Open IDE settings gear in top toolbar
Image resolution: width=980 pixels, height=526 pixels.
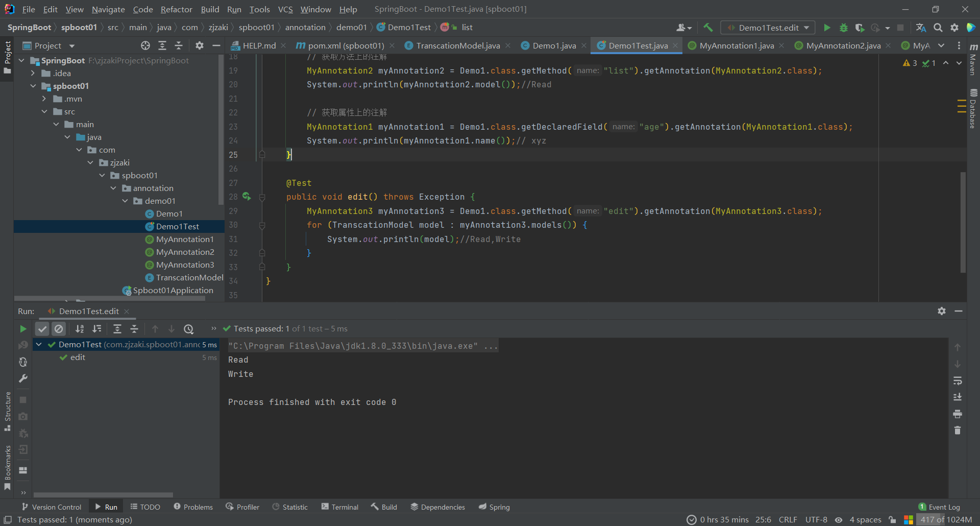coord(954,28)
